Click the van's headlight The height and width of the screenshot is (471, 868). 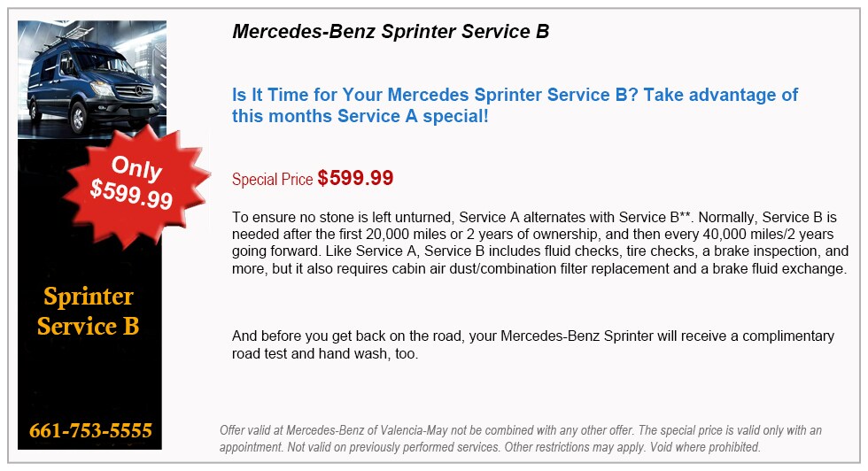coord(103,88)
